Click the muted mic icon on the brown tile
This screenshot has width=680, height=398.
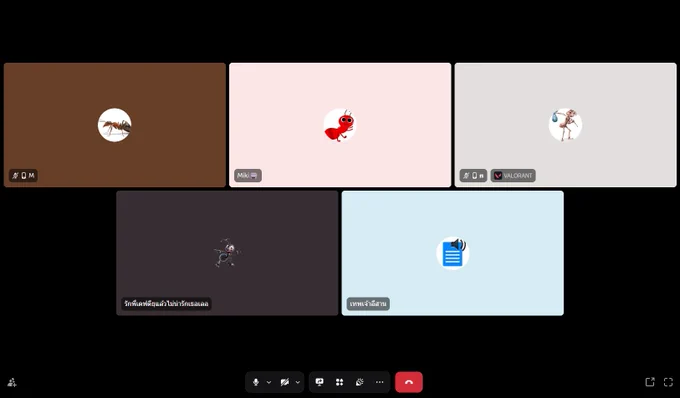click(15, 176)
